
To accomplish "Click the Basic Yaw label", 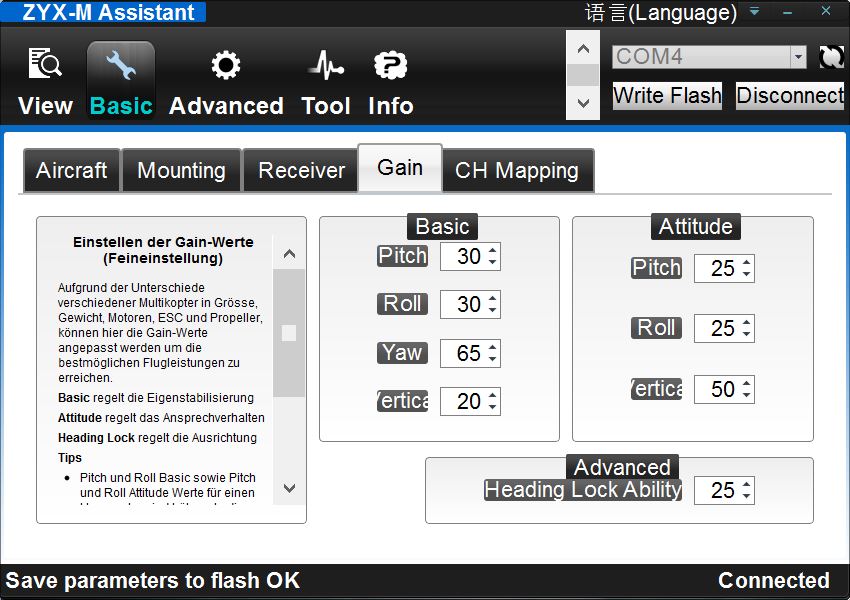I will (402, 353).
